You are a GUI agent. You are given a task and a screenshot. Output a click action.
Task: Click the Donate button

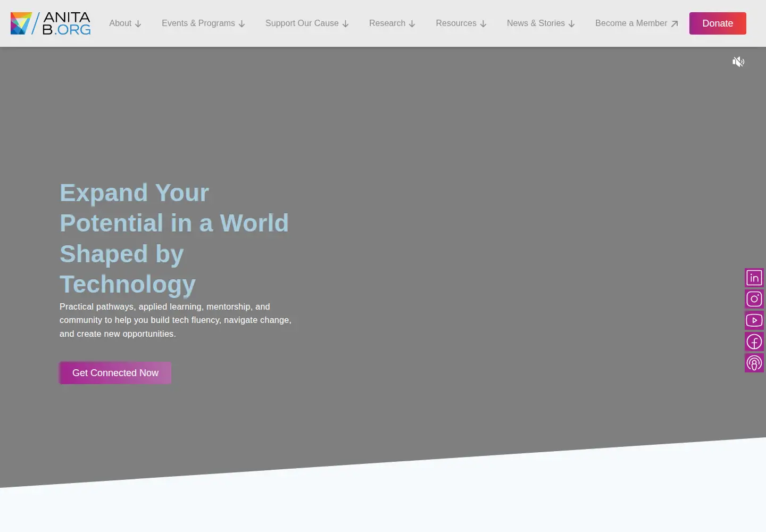718,23
